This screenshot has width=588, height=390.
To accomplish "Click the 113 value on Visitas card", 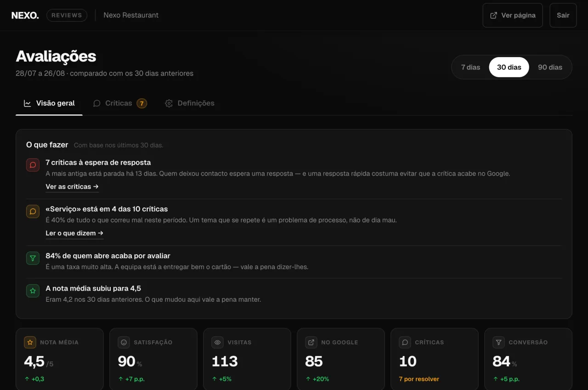I will (x=225, y=361).
